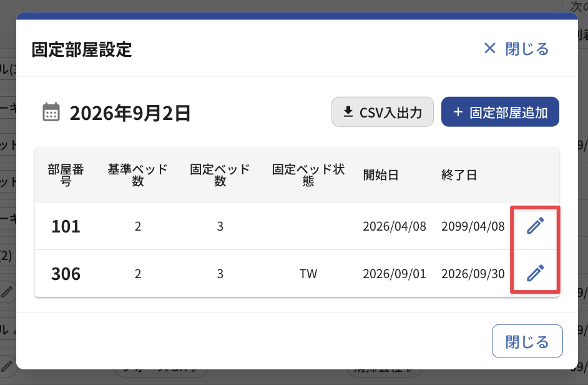Add a fixed room with 固定部屋追加
The image size is (588, 385).
point(500,112)
